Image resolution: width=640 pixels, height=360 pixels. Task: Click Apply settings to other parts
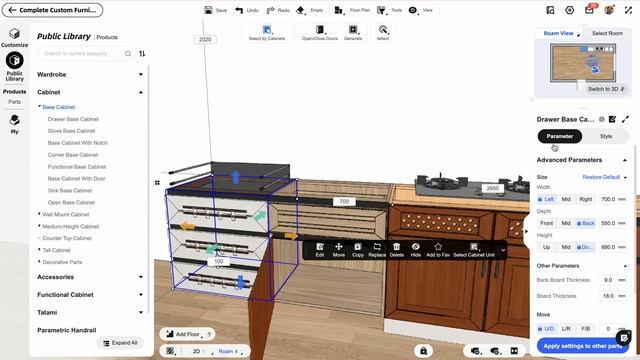click(x=582, y=346)
